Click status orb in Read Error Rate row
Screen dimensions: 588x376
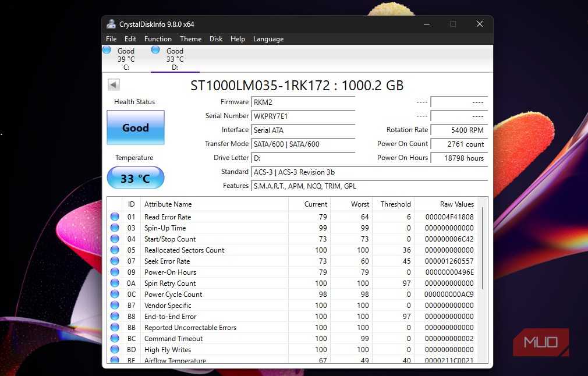click(x=115, y=217)
